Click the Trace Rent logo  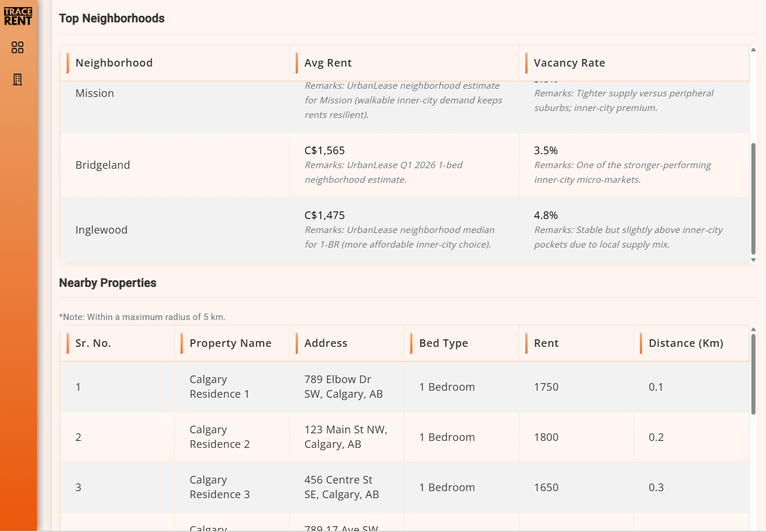click(18, 16)
